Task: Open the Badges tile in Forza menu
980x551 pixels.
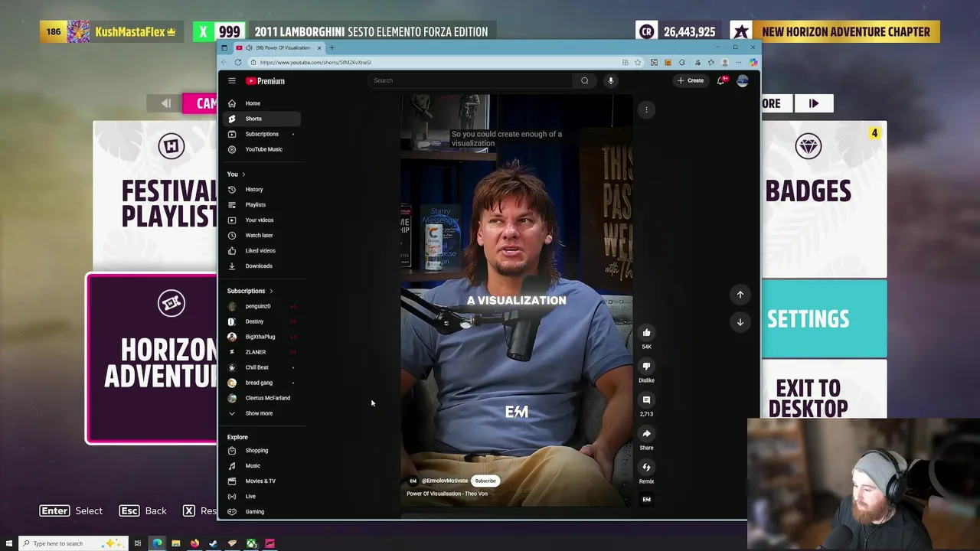Action: 824,199
